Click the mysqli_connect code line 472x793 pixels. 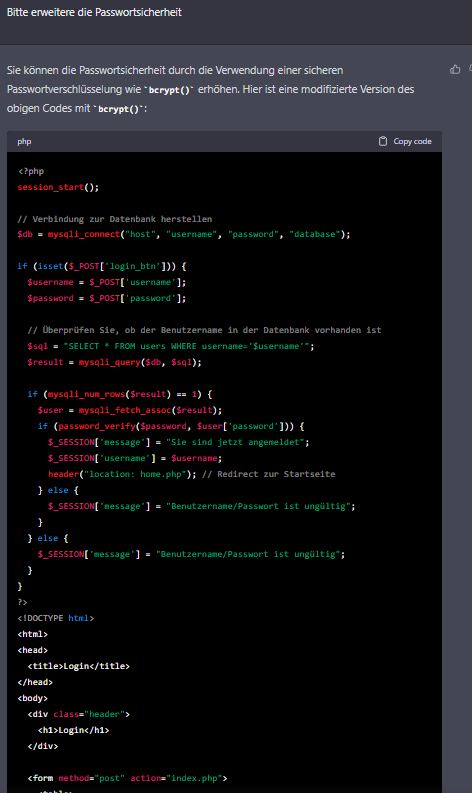(184, 234)
